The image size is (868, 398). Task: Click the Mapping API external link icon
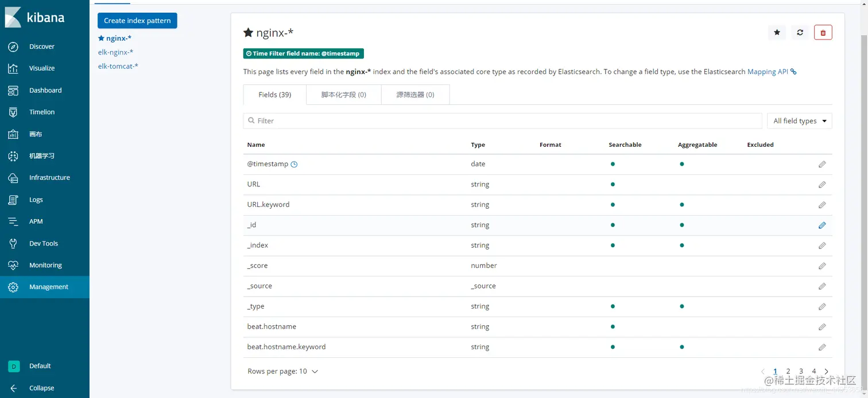click(x=793, y=72)
